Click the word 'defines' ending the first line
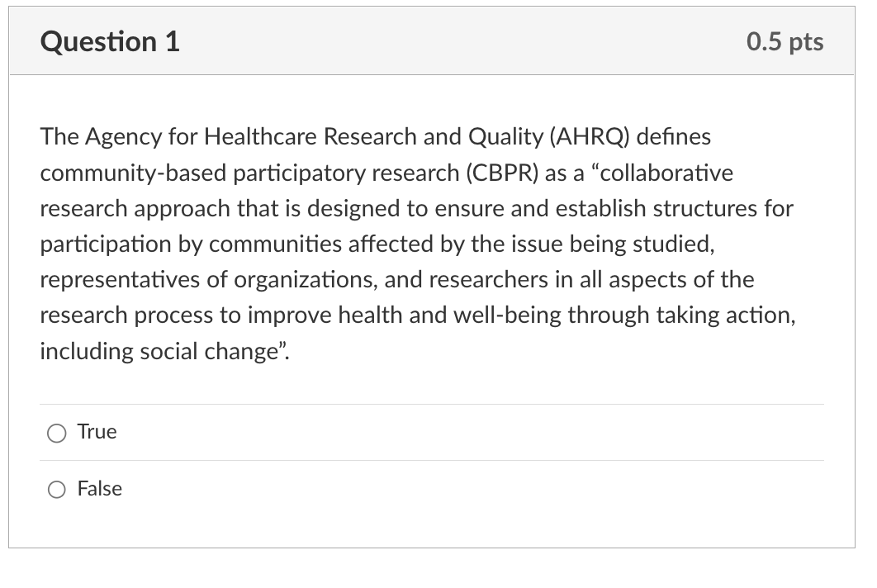The image size is (877, 588). tap(674, 136)
